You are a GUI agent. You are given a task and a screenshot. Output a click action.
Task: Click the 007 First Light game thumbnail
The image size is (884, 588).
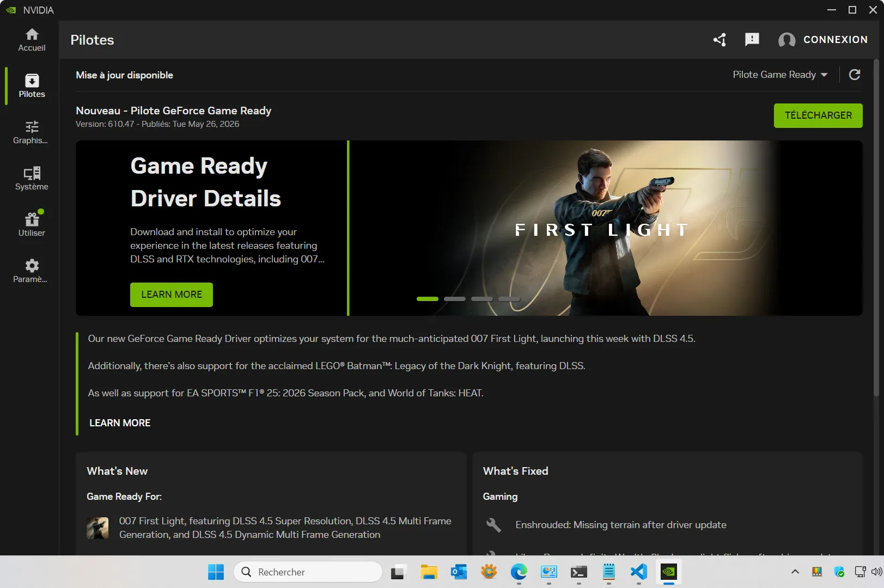coord(97,528)
